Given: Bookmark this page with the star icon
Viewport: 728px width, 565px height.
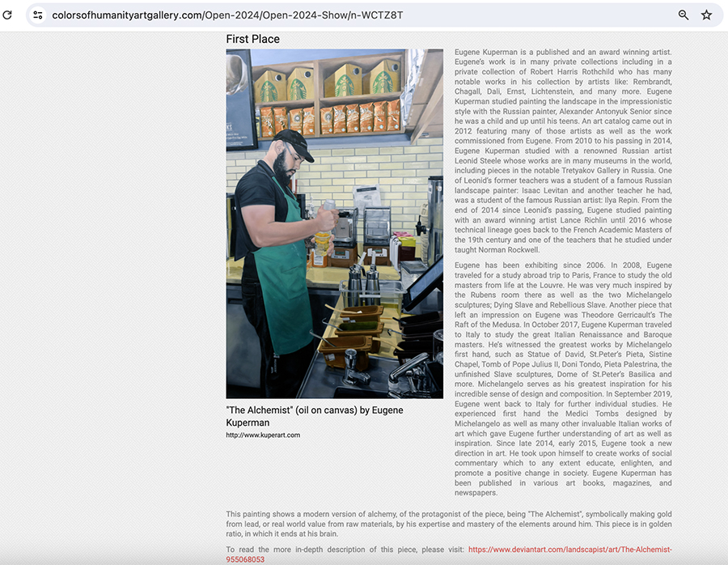Looking at the screenshot, I should (706, 15).
